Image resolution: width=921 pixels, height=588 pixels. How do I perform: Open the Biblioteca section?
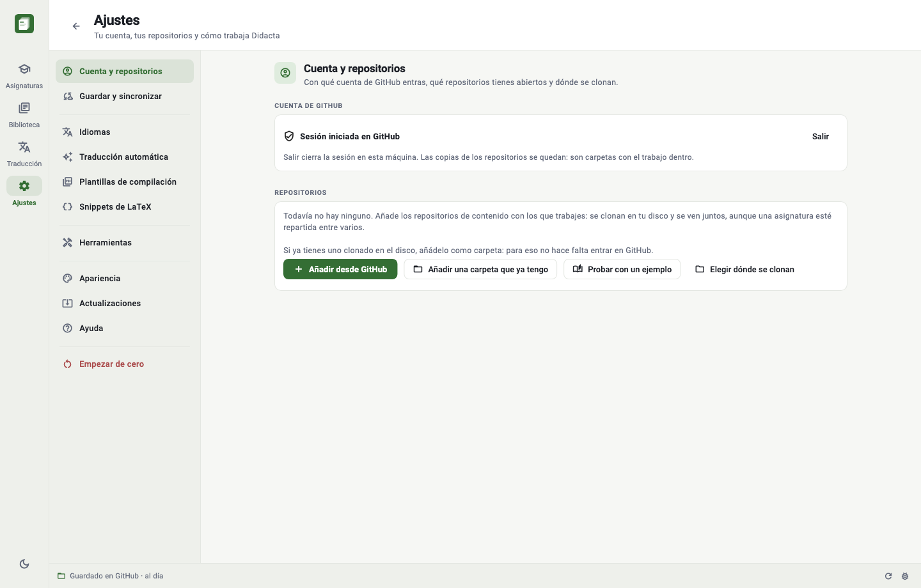[x=24, y=115]
